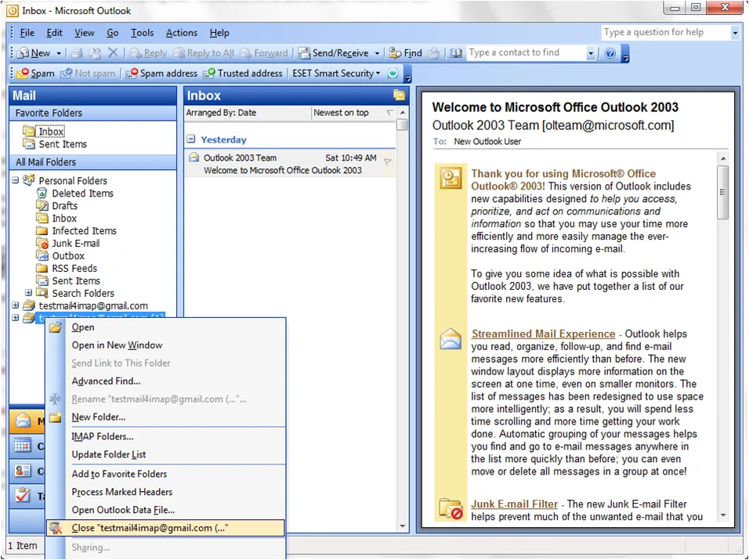
Task: Open the Streamlined Mail Experience link
Action: tap(543, 334)
